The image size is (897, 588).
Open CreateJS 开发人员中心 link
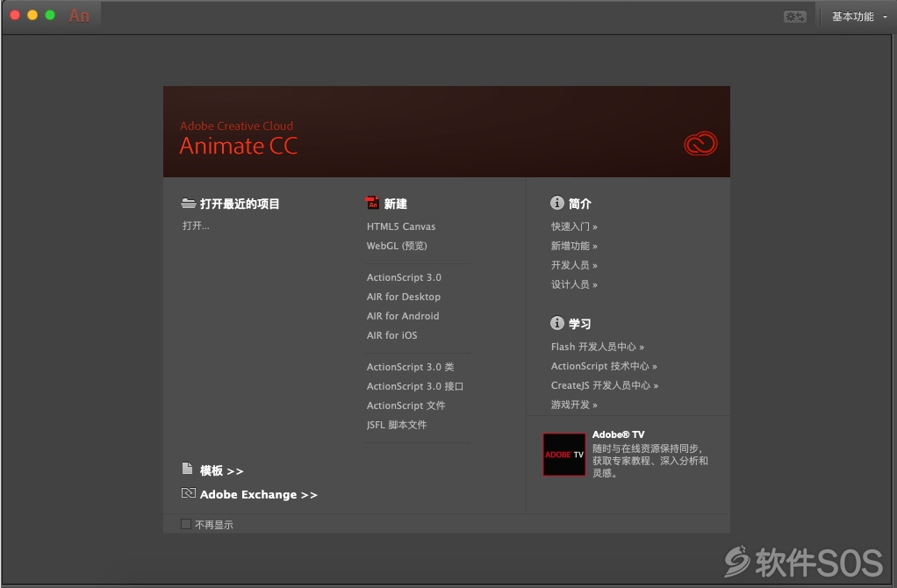(604, 386)
